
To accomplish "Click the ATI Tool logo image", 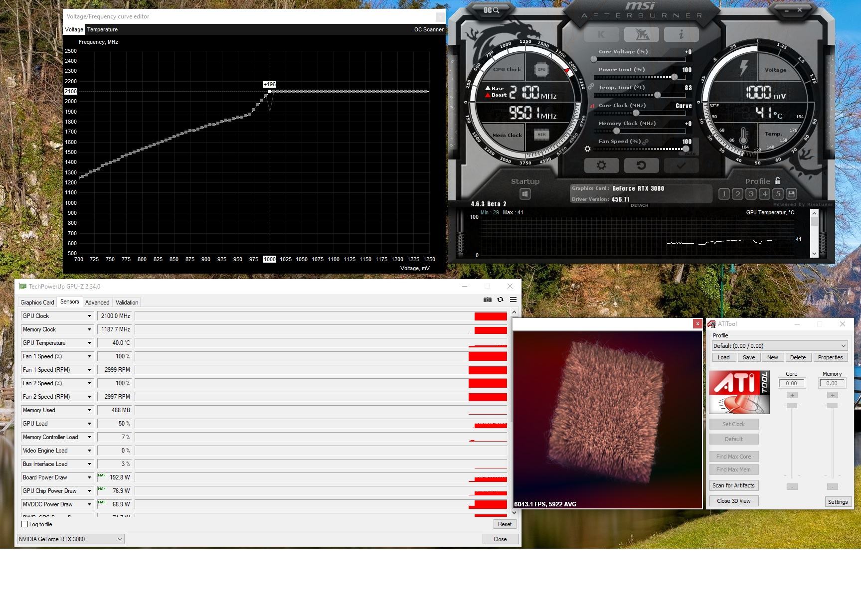I will [x=739, y=392].
